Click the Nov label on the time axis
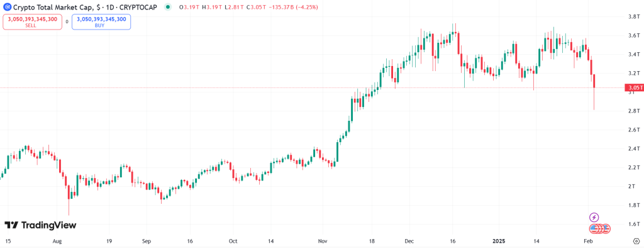 (x=323, y=241)
